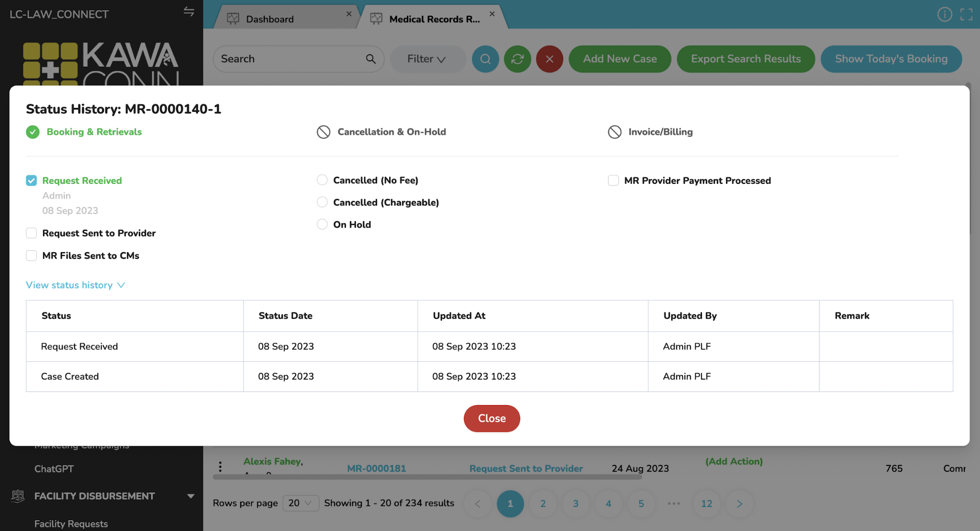
Task: Click the red Close button
Action: coord(491,418)
